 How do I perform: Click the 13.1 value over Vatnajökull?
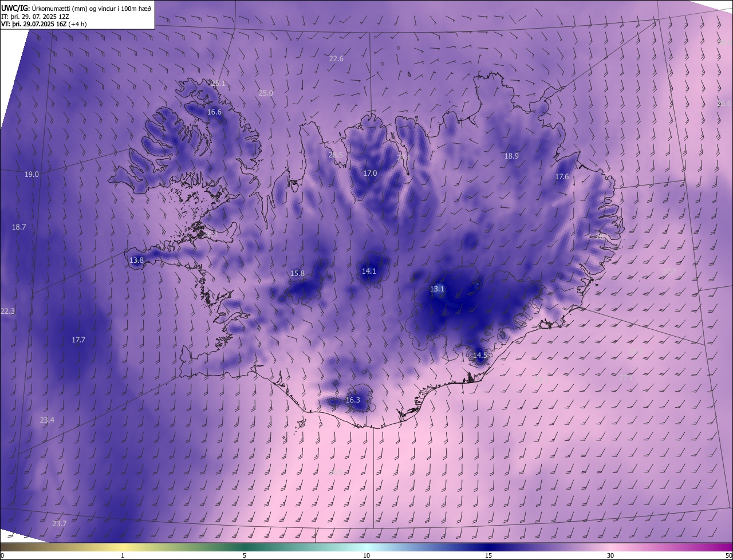(437, 289)
